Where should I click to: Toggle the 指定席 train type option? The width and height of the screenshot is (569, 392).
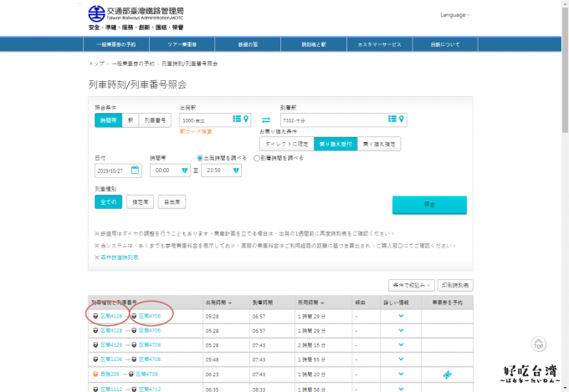(x=141, y=201)
